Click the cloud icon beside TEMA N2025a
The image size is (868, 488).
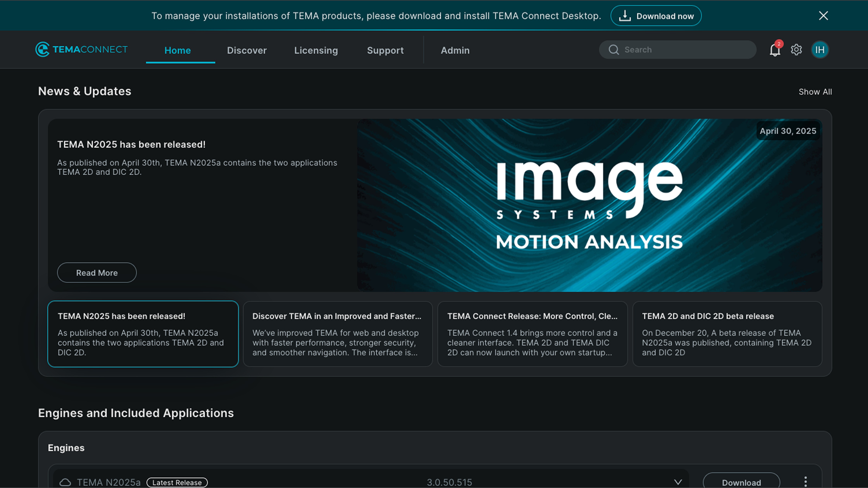tap(65, 482)
